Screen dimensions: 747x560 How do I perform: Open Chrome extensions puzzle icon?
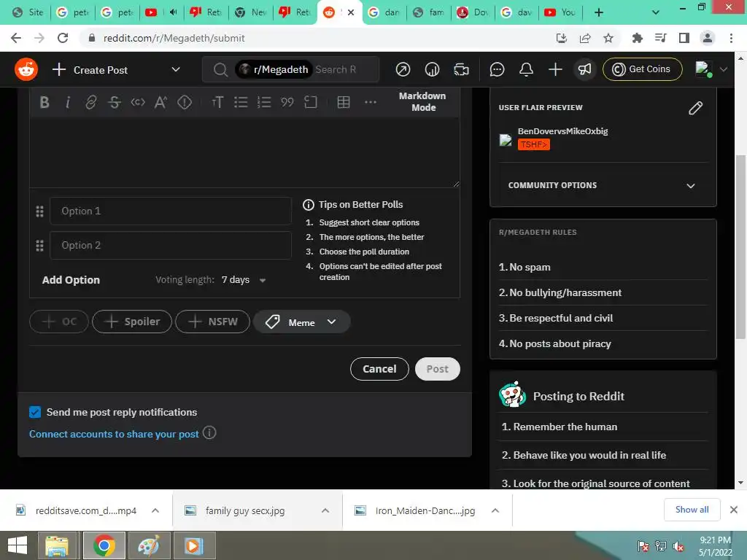637,38
